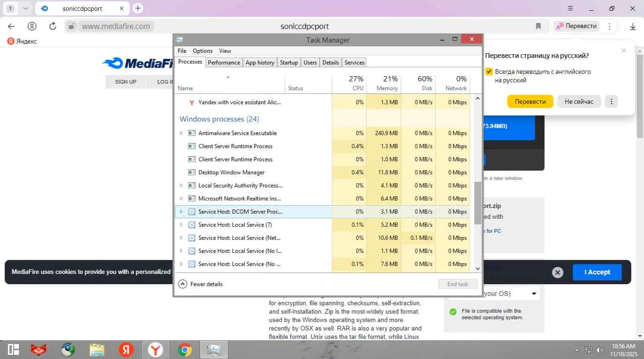The width and height of the screenshot is (644, 359).
Task: Switch to the App history tab
Action: (260, 63)
